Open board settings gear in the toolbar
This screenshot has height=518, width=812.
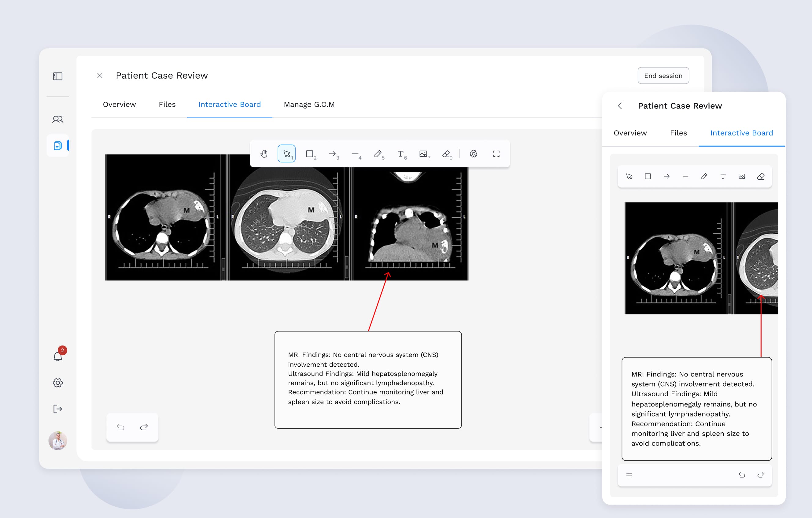click(474, 154)
